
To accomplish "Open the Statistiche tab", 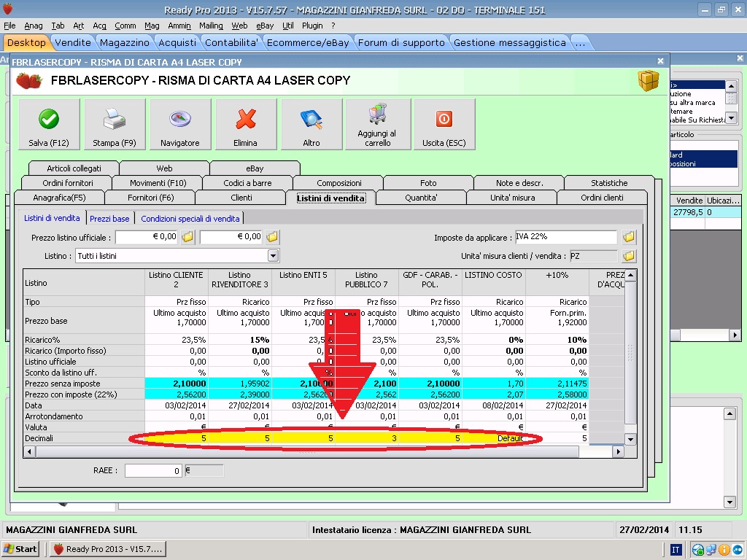I will coord(609,183).
